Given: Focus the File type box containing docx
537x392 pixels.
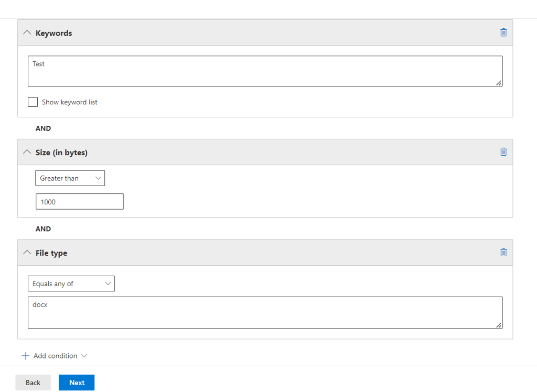Looking at the screenshot, I should [265, 313].
